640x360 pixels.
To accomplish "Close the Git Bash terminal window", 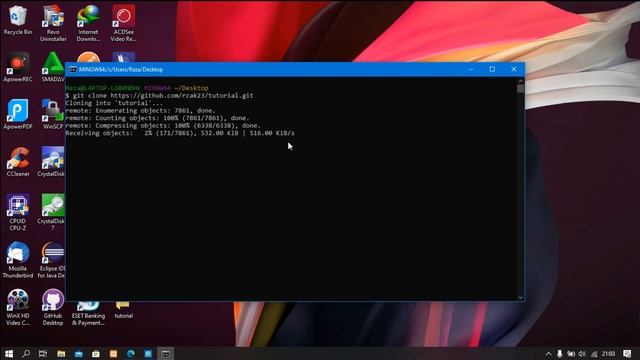I will [x=514, y=69].
